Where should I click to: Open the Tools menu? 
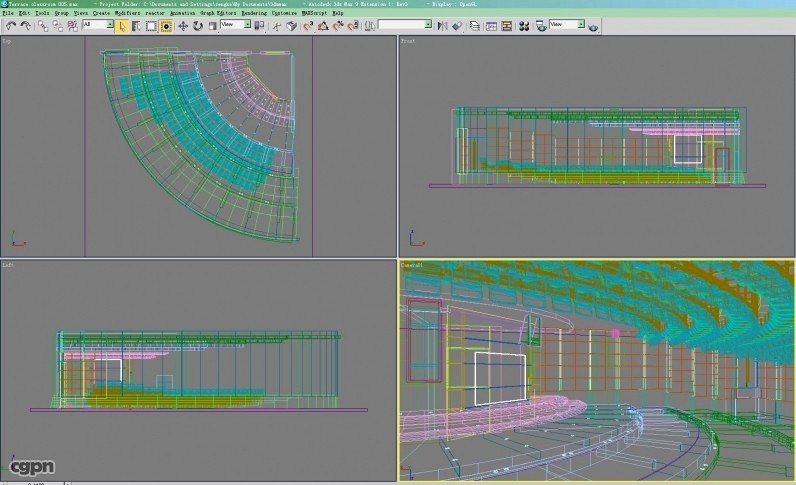pyautogui.click(x=42, y=13)
